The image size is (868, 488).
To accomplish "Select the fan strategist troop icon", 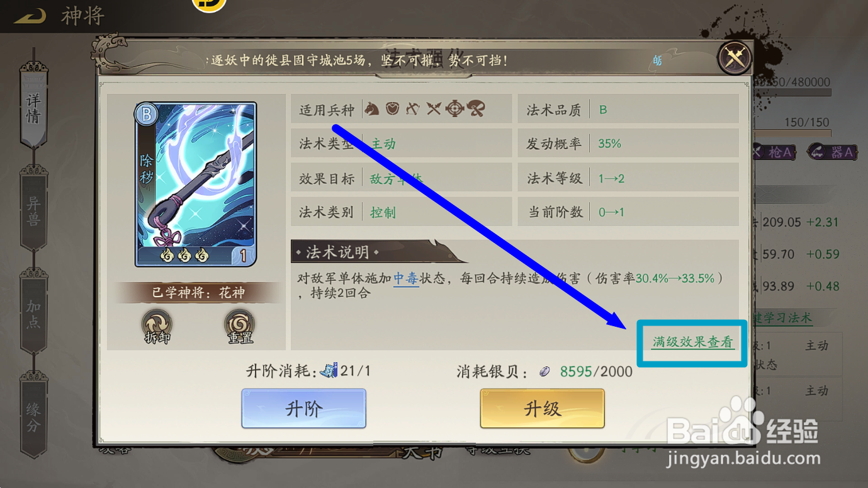I will click(475, 109).
